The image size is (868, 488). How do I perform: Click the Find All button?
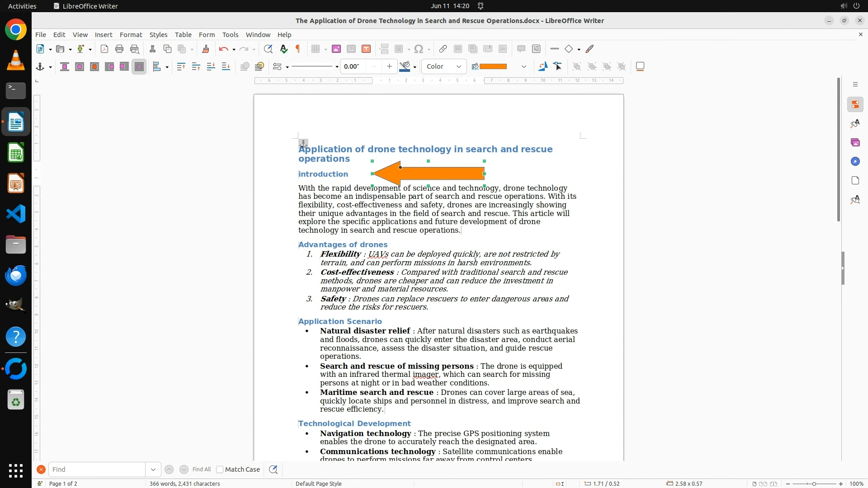coord(201,469)
